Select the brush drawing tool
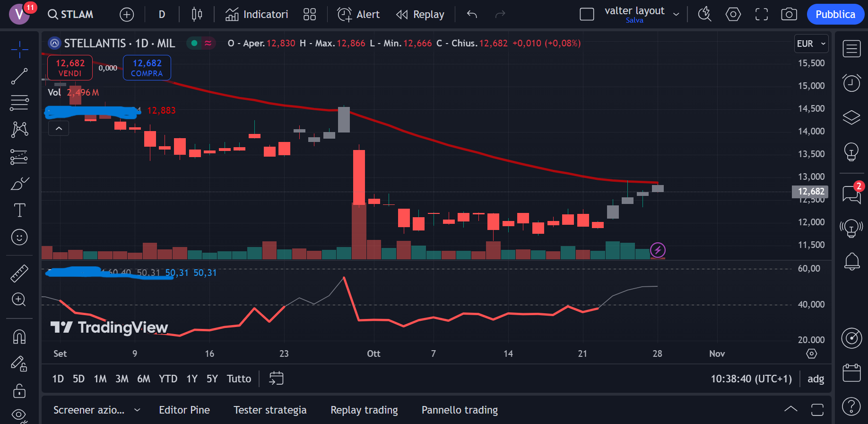868x424 pixels. [19, 184]
